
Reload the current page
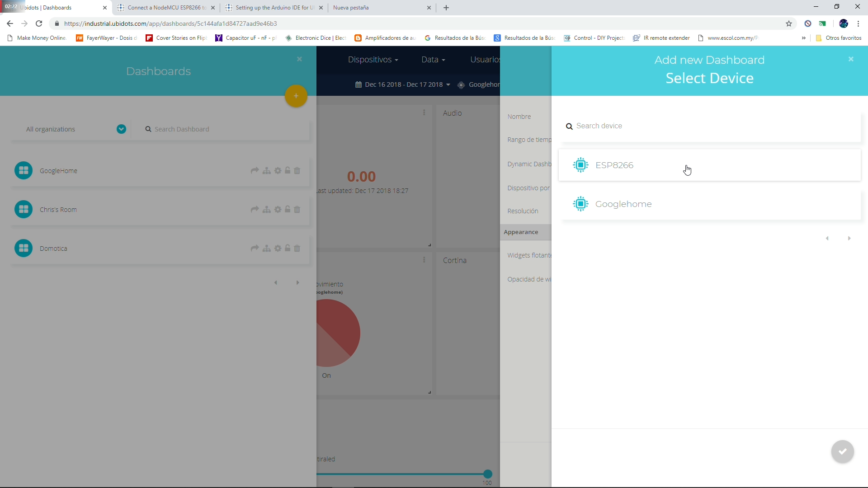(39, 23)
